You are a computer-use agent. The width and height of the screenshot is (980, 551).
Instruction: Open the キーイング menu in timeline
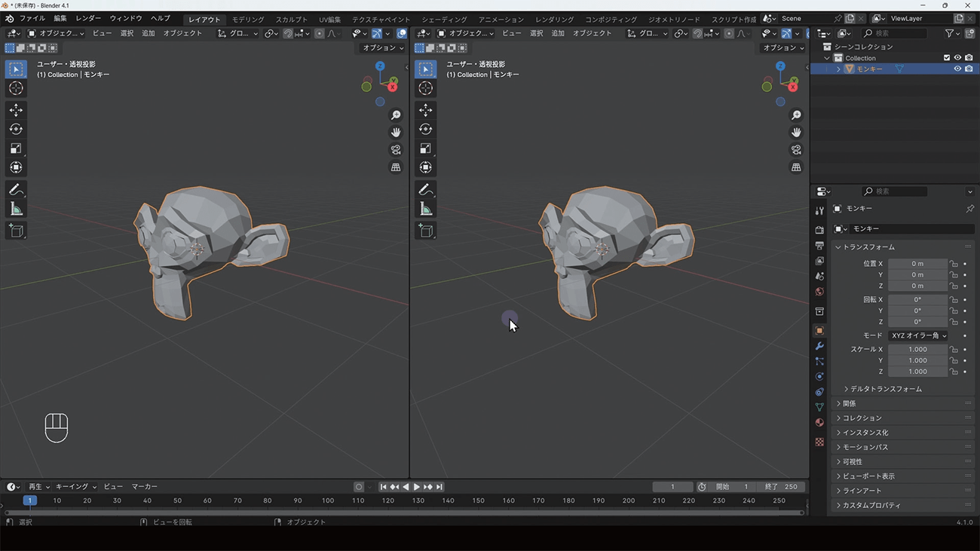(x=77, y=487)
